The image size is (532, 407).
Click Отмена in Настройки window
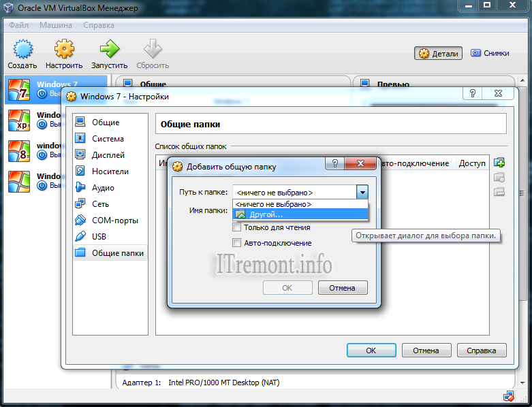coord(426,351)
